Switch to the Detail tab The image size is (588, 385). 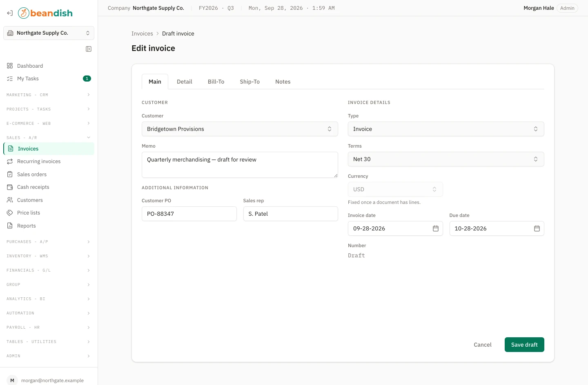click(x=185, y=82)
